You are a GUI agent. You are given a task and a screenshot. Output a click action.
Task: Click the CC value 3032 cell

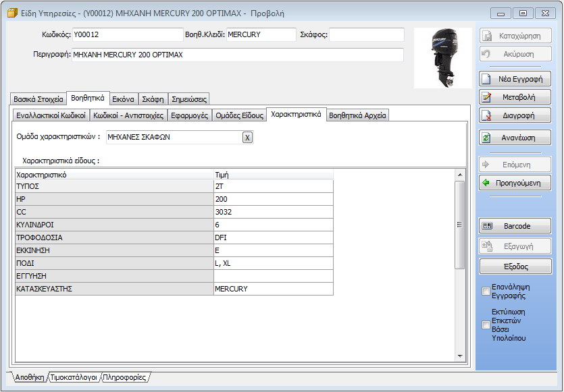click(274, 212)
